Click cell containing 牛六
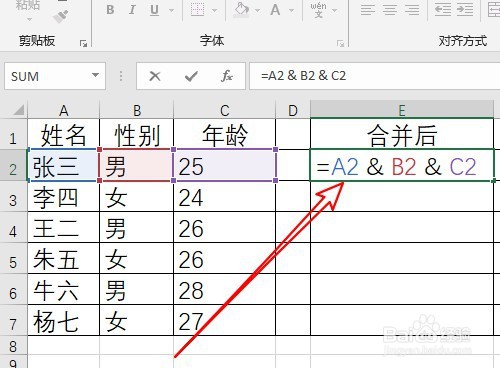Image resolution: width=500 pixels, height=368 pixels. pos(64,289)
